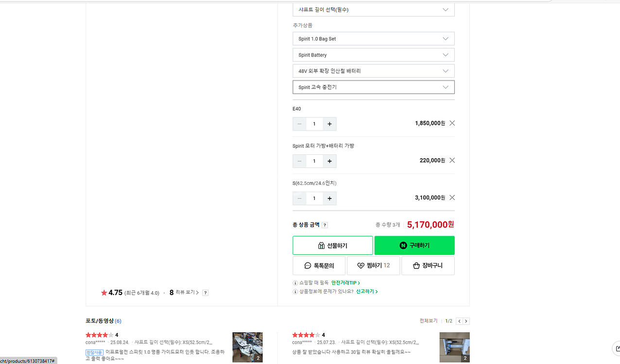The image size is (620, 364).
Task: Click the help question mark beside 총 상품 금액
Action: [325, 225]
